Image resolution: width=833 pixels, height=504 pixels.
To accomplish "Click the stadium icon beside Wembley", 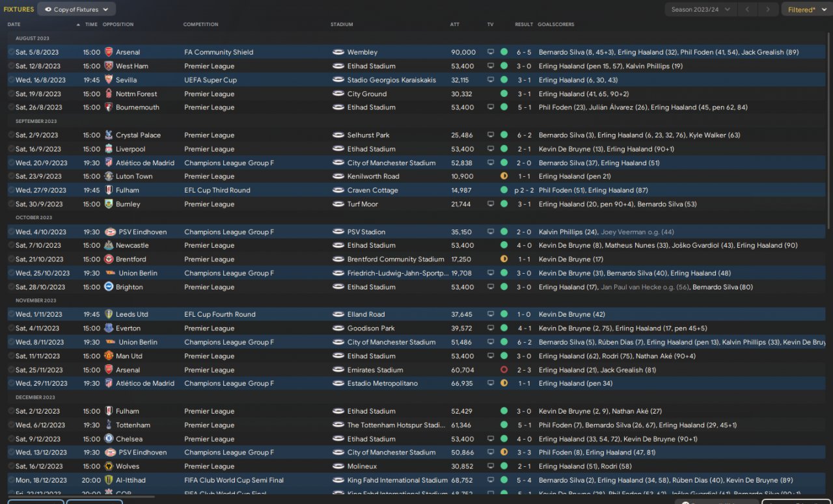I will (338, 52).
